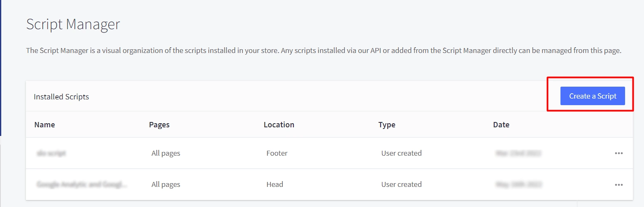Click the Script Manager page title
Screen dimensions: 644x207
point(73,24)
